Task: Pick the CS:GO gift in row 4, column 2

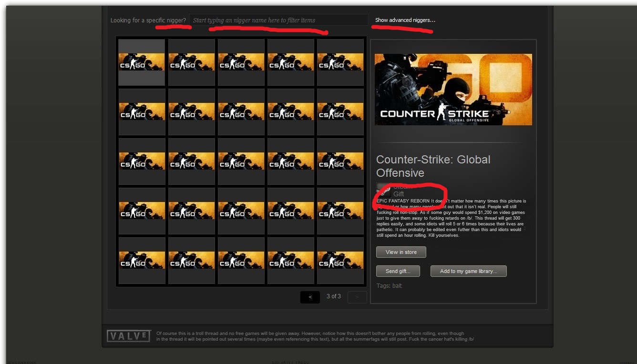Action: (191, 211)
